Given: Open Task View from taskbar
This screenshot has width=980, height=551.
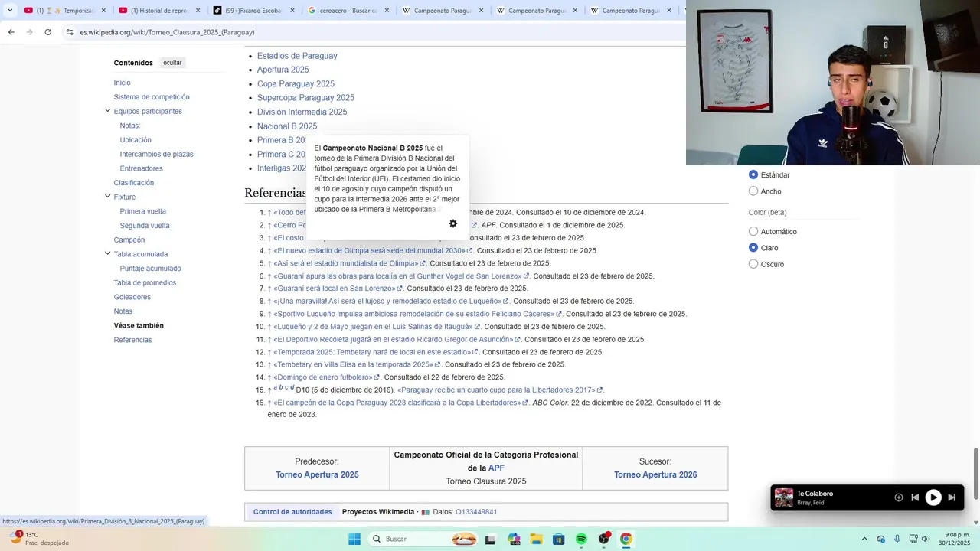Looking at the screenshot, I should pos(490,539).
